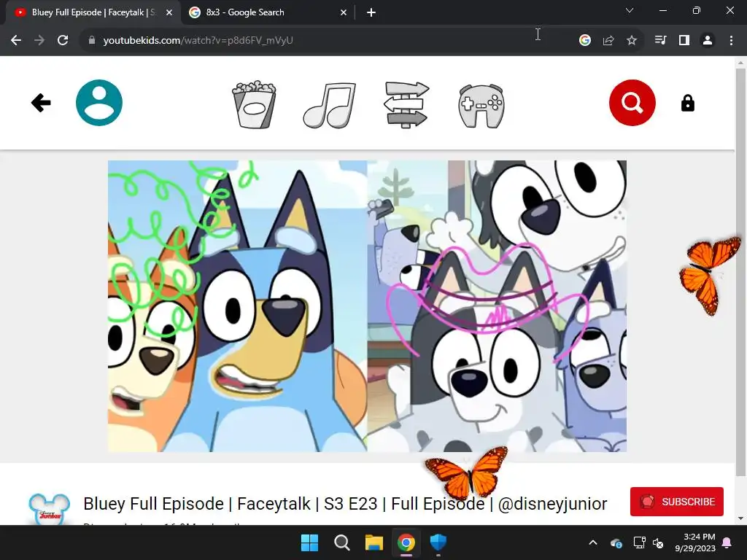
Task: Open the Explore signpost category
Action: click(x=406, y=105)
